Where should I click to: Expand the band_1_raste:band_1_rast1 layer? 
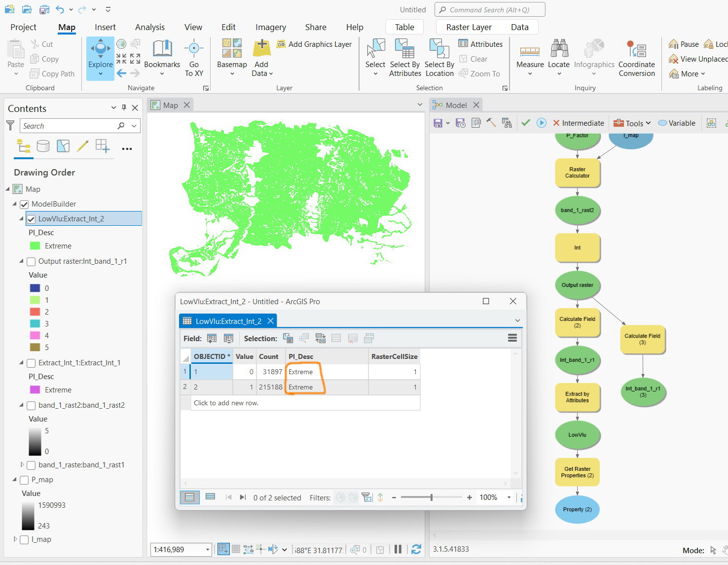point(22,465)
